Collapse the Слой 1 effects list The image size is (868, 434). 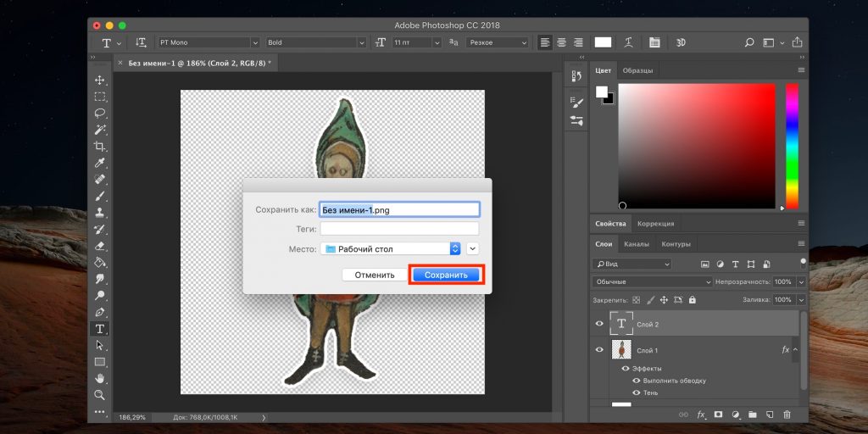pyautogui.click(x=795, y=350)
